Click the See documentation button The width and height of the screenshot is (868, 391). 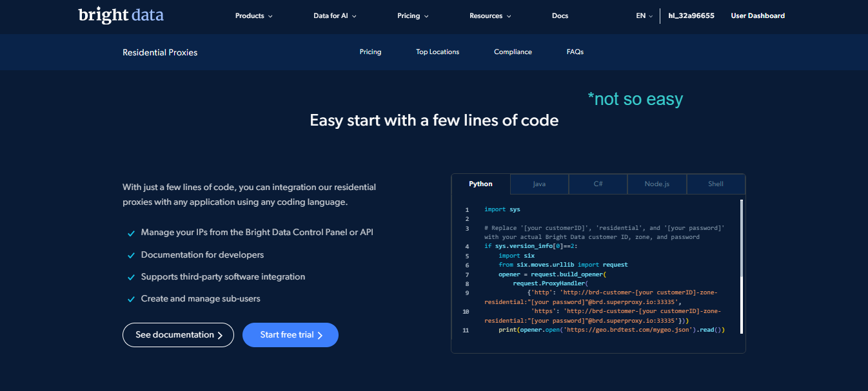pos(178,335)
